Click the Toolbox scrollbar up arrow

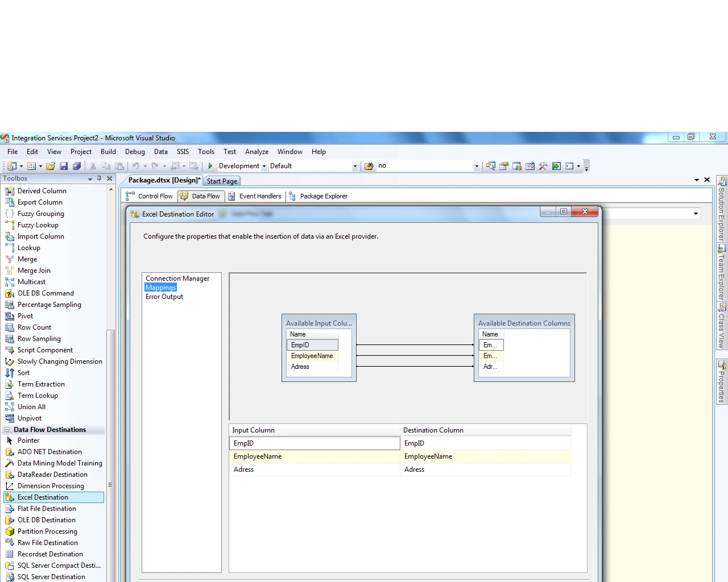point(111,190)
